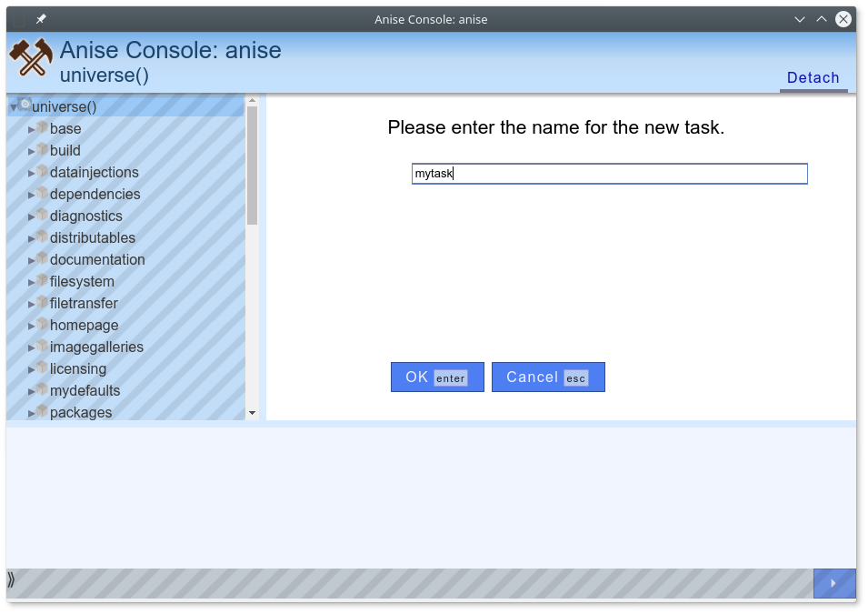This screenshot has height=614, width=868.
Task: Select the distributables tree label
Action: point(93,237)
